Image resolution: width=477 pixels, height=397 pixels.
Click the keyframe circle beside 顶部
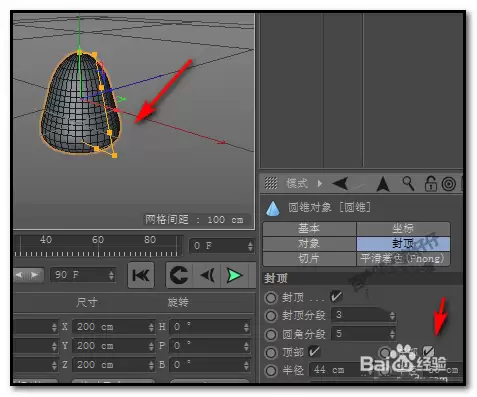coord(271,352)
